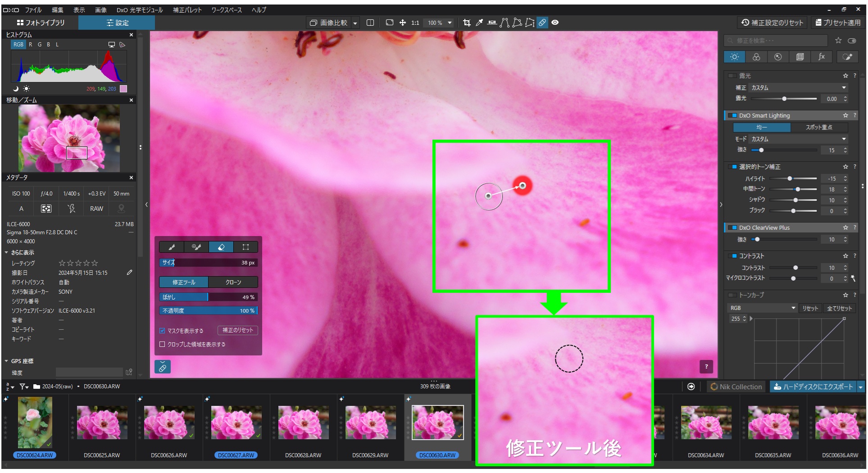Disable DxO Smart Lighting switch
868x473 pixels.
(x=733, y=115)
